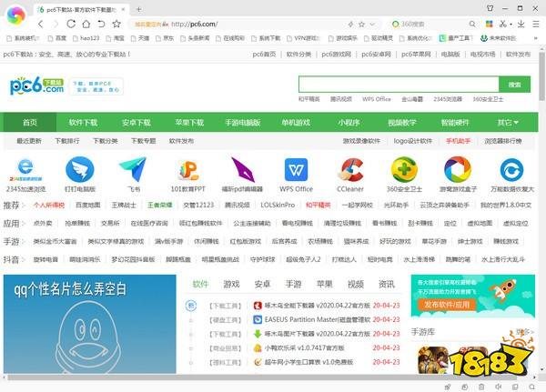Click the 2345加速浏览器 icon
Image resolution: width=546 pixels, height=392 pixels.
tap(26, 169)
